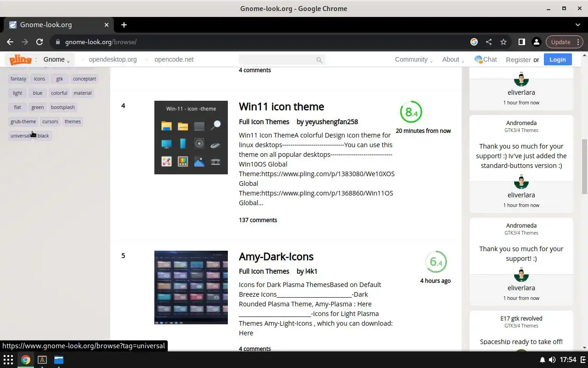The height and width of the screenshot is (368, 588).
Task: Select the flat tag
Action: (17, 107)
